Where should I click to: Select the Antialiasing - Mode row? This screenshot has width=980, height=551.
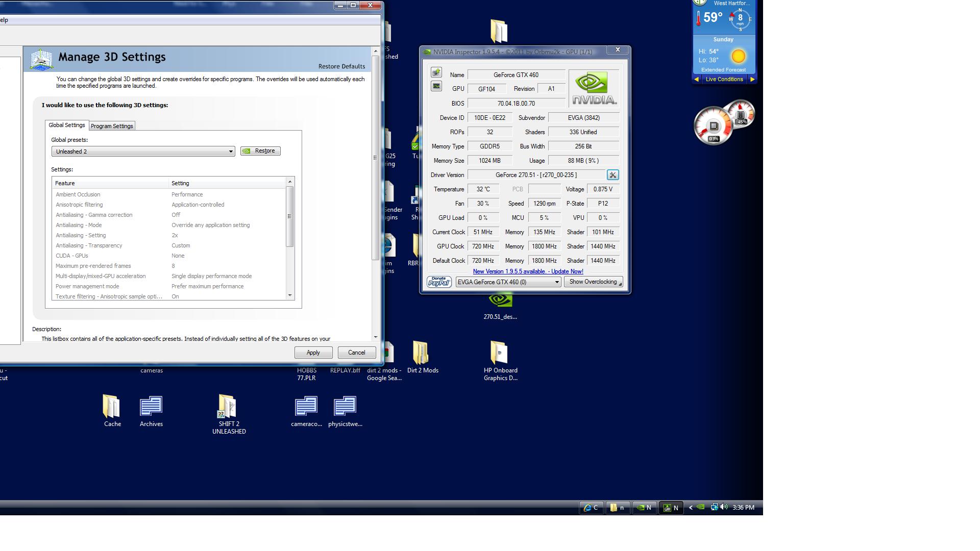169,225
